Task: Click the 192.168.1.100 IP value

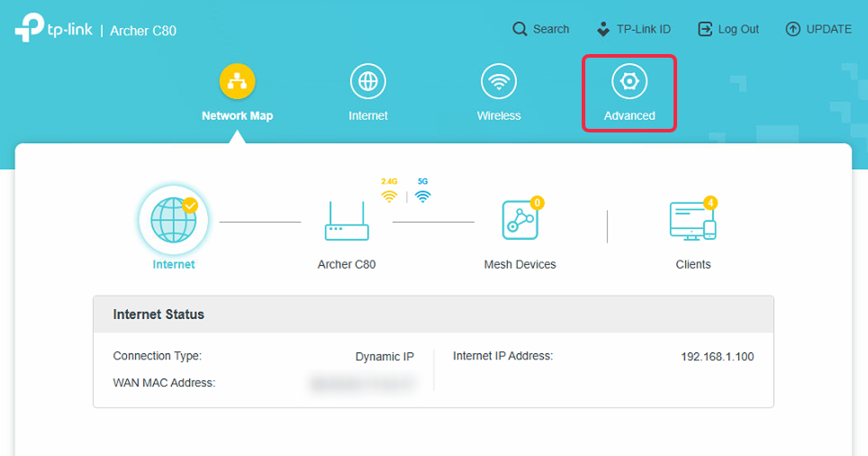Action: coord(718,356)
